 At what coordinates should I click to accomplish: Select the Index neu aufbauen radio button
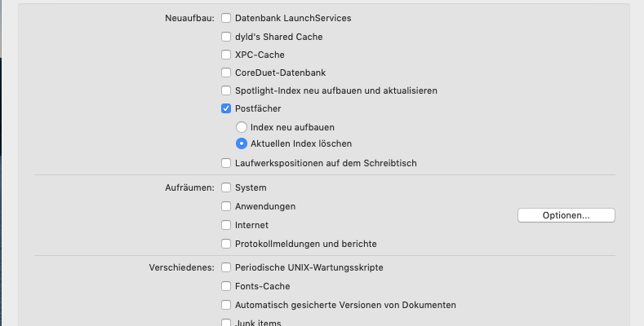coord(241,127)
